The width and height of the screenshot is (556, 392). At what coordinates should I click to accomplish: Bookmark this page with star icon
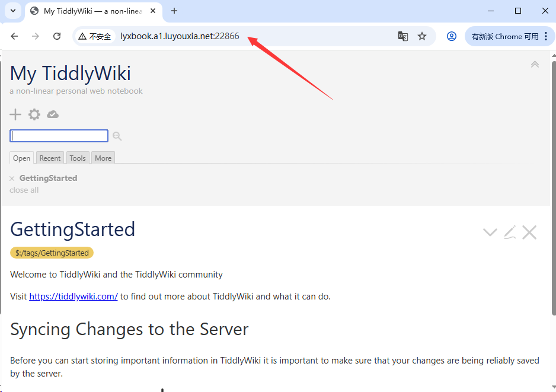[x=422, y=36]
